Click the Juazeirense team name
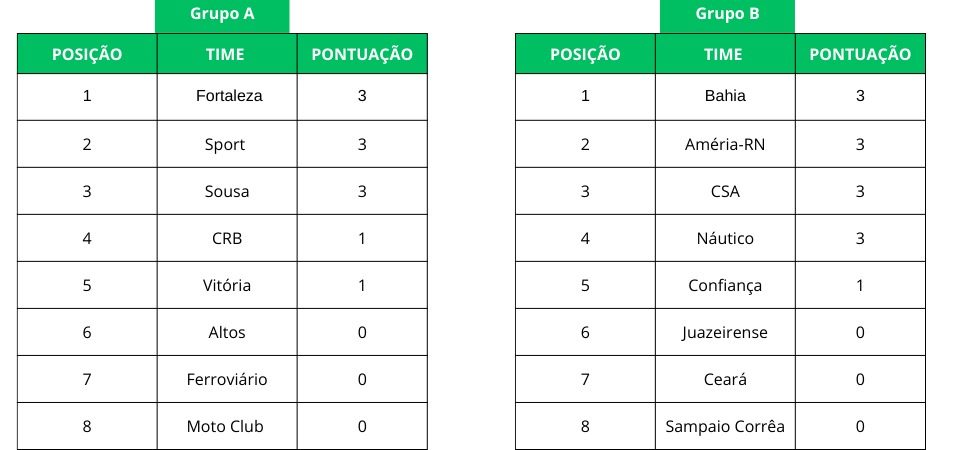 pos(725,332)
